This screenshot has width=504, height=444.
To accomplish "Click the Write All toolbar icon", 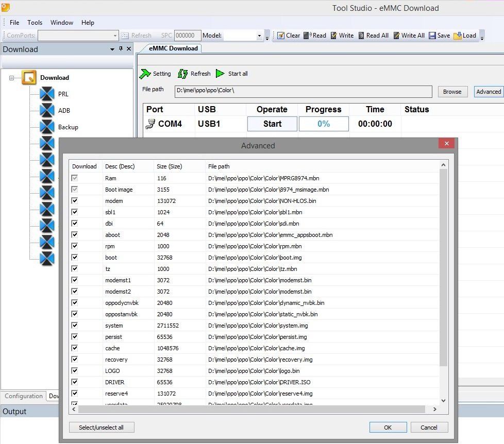I will point(396,36).
